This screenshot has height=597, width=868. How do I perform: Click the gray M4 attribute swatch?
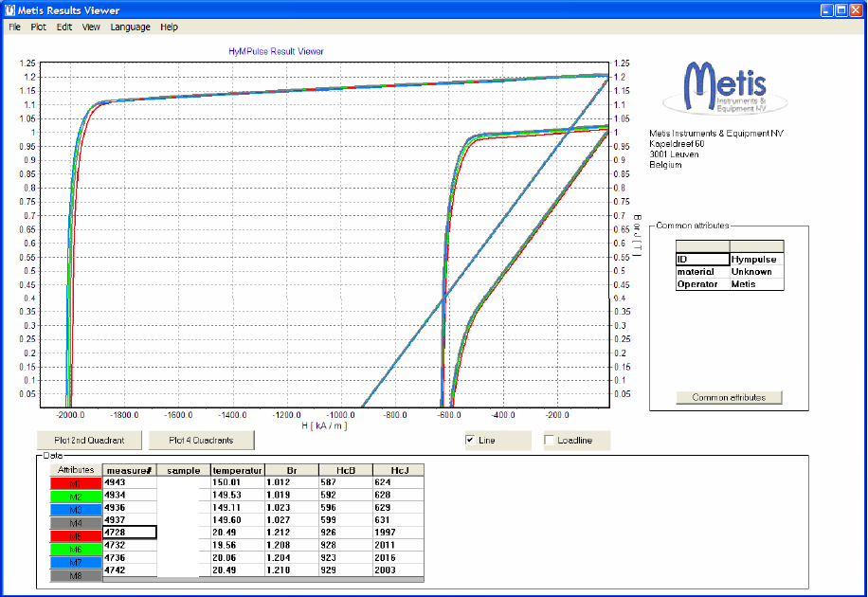pos(76,520)
